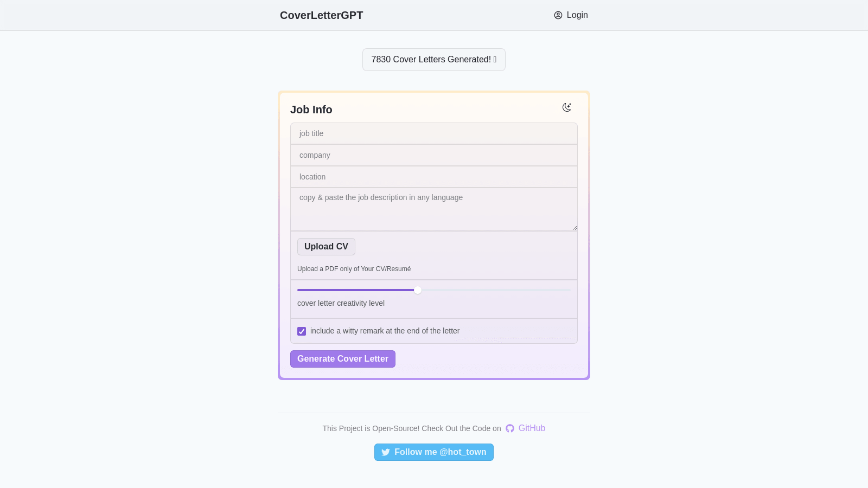The height and width of the screenshot is (488, 868).
Task: Open the GitHub source code link
Action: [525, 428]
